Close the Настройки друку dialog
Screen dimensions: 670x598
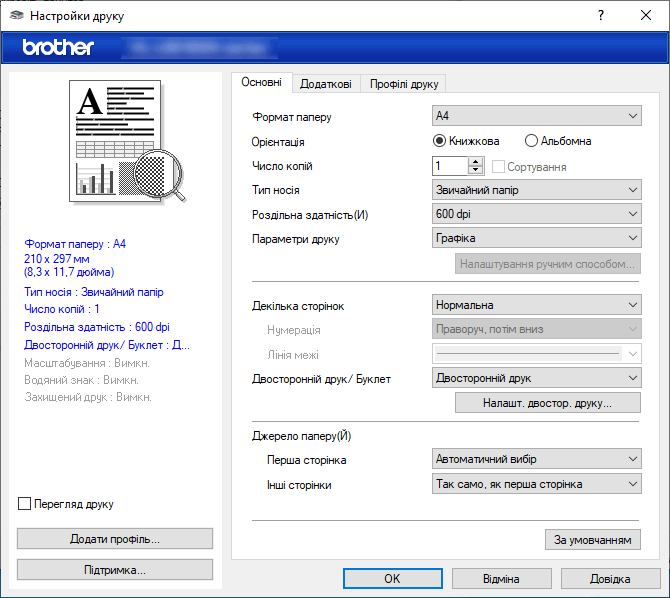tap(646, 15)
